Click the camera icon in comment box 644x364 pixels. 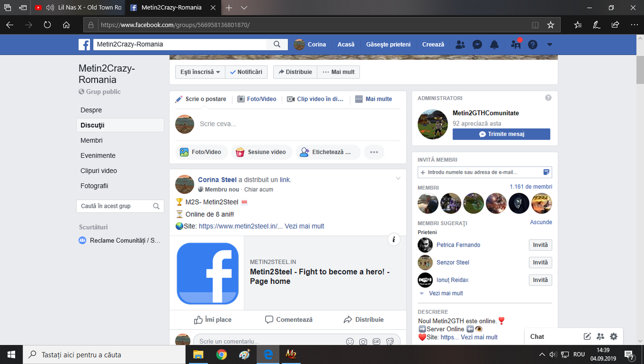(x=363, y=341)
